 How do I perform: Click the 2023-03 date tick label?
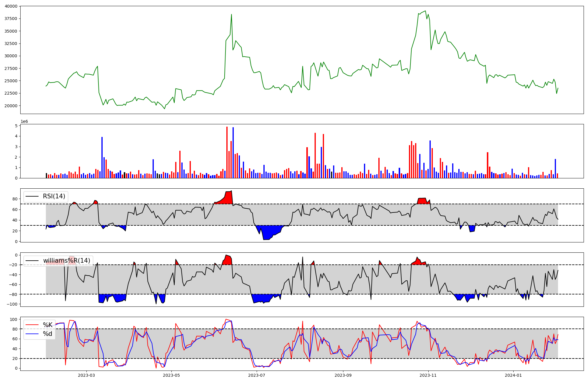point(86,375)
